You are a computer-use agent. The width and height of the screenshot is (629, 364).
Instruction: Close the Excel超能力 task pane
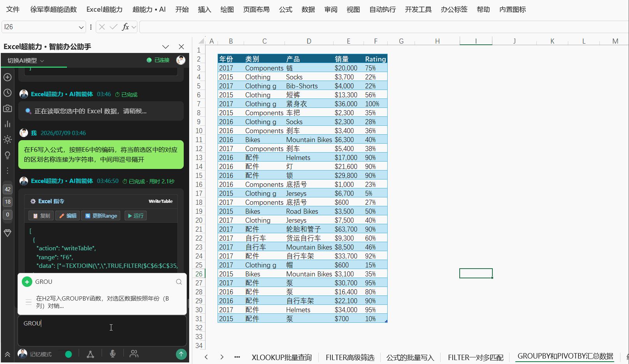click(181, 47)
